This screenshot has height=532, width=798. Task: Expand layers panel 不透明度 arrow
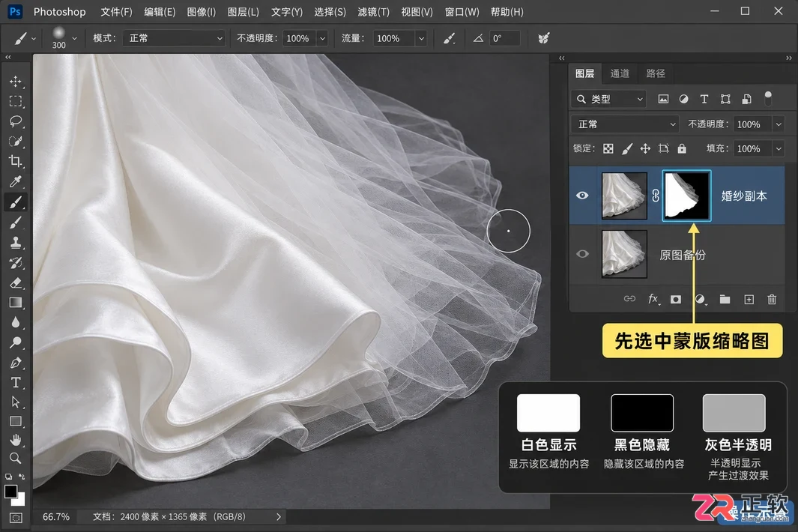pos(779,124)
